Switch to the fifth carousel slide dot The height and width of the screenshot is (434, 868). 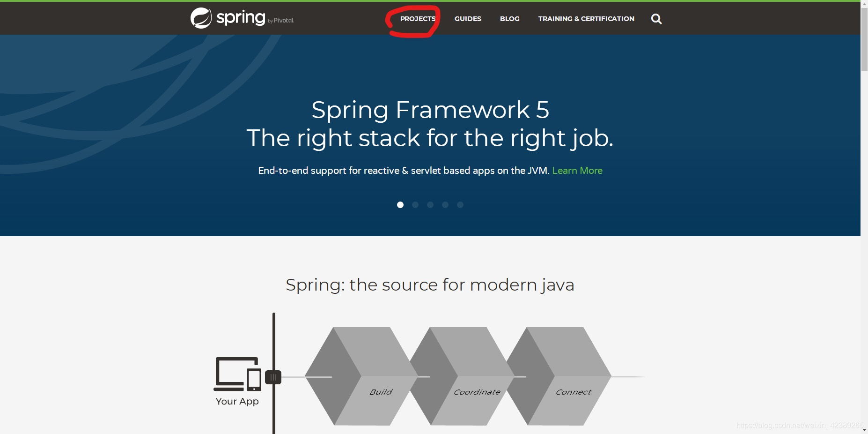tap(460, 205)
